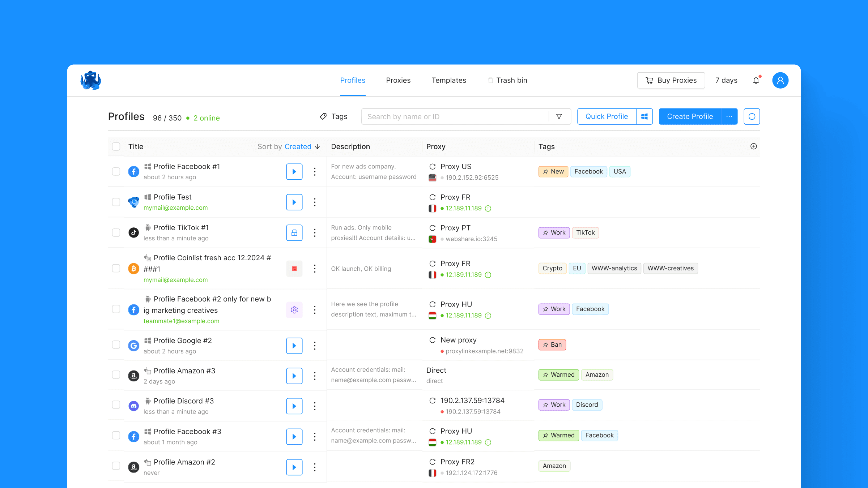Add a column with the plus icon
Screen dimensions: 868x488
(x=753, y=146)
